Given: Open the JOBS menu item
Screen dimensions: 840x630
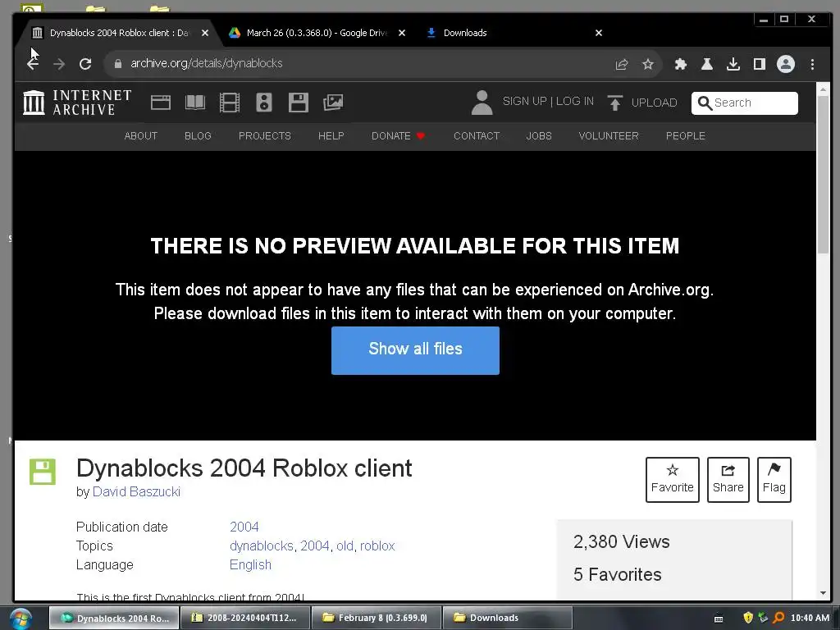Looking at the screenshot, I should click(539, 136).
